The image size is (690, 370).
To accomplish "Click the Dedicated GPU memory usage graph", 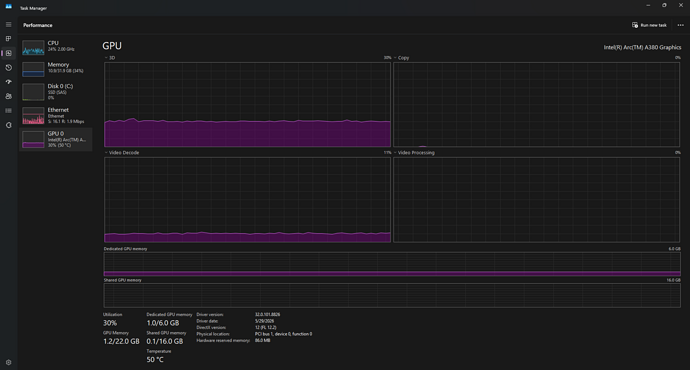I will point(392,264).
